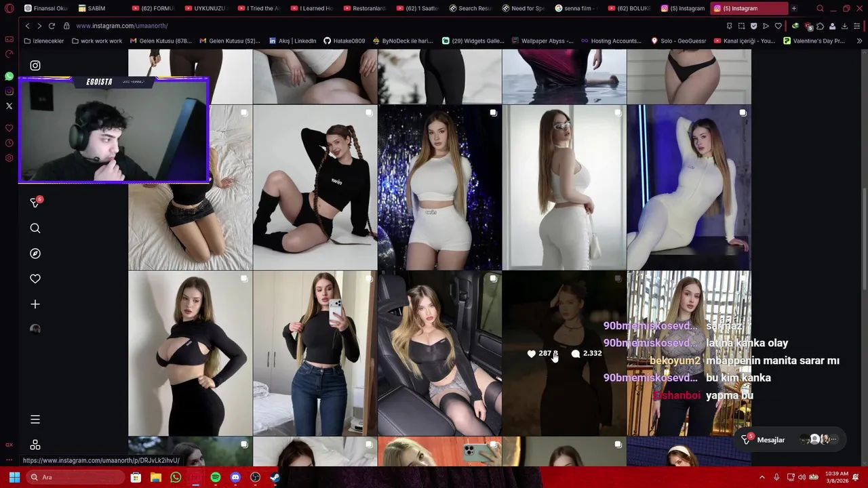The width and height of the screenshot is (868, 488).
Task: Open the mirror selfie with jeans post
Action: tap(315, 353)
